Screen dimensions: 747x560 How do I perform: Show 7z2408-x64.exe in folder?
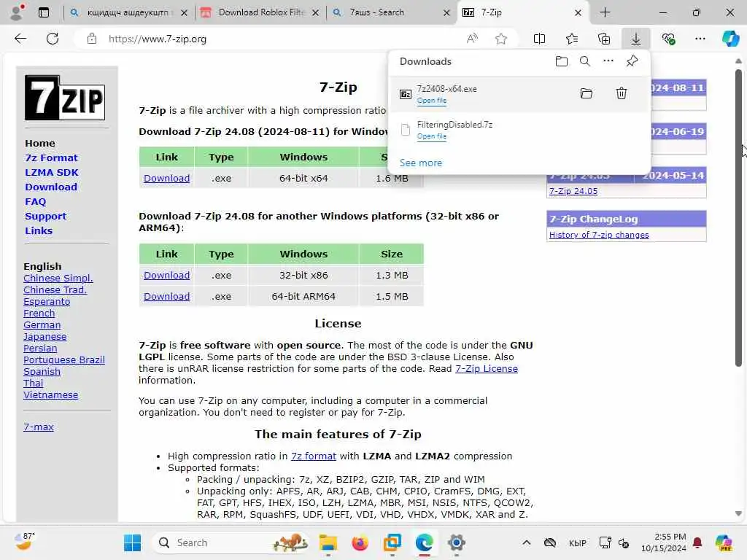tap(587, 93)
